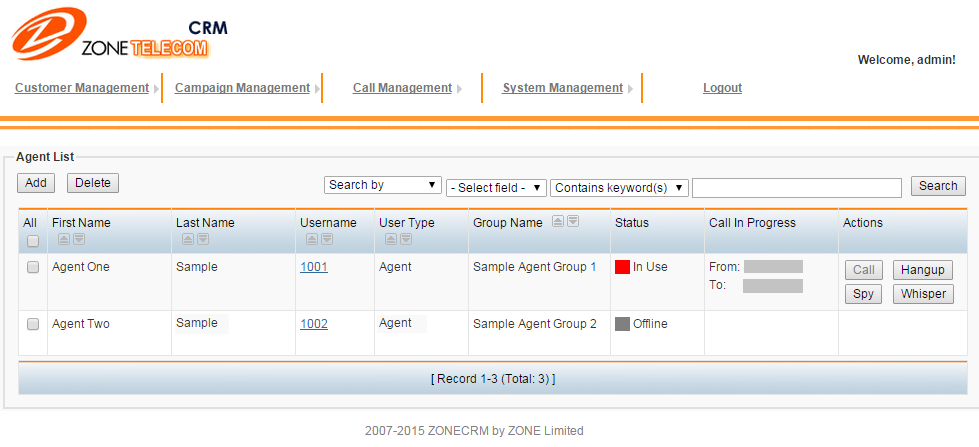Check the select-all checkbox in header

point(33,241)
